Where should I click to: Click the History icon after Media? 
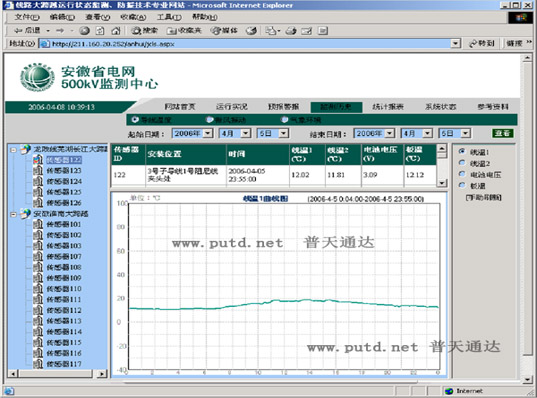[x=251, y=30]
